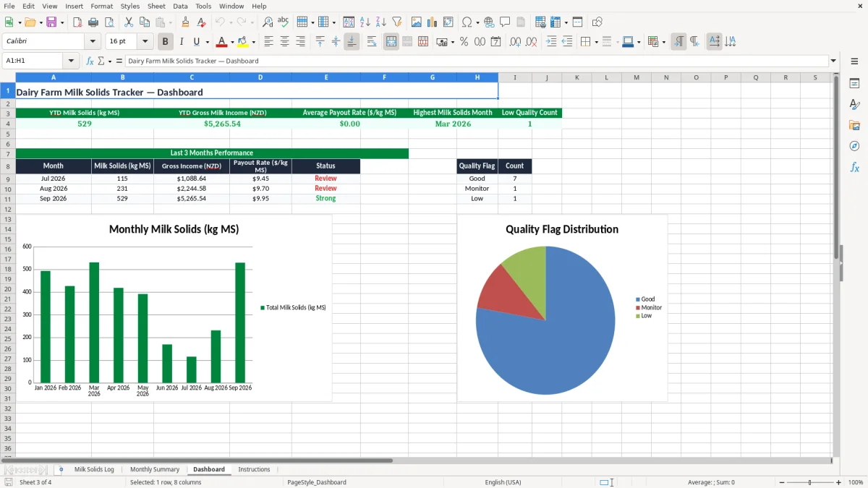The width and height of the screenshot is (868, 488).
Task: Open the Font Size dropdown
Action: point(145,42)
